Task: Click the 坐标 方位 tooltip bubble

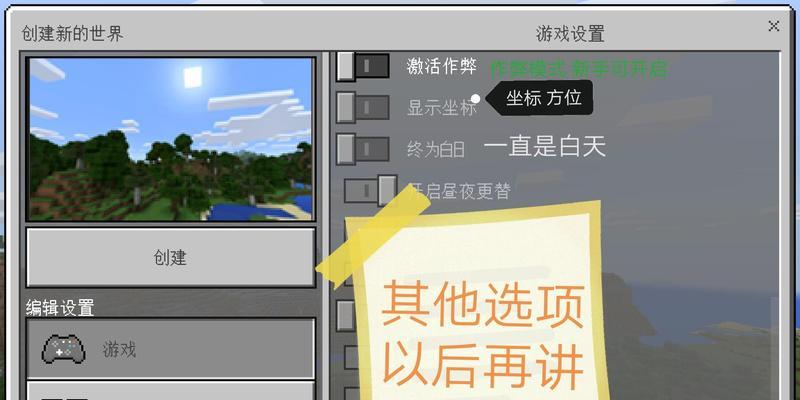Action: coord(540,97)
